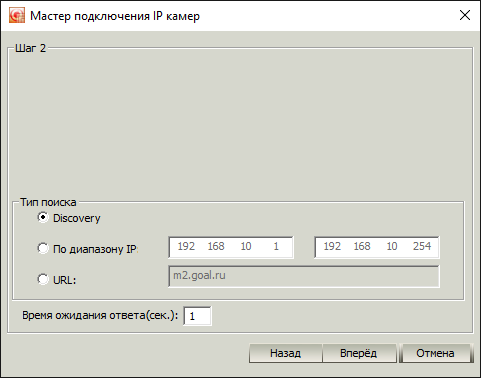
Task: Click the Время ожидания ответа(сек.) label
Action: (100, 315)
